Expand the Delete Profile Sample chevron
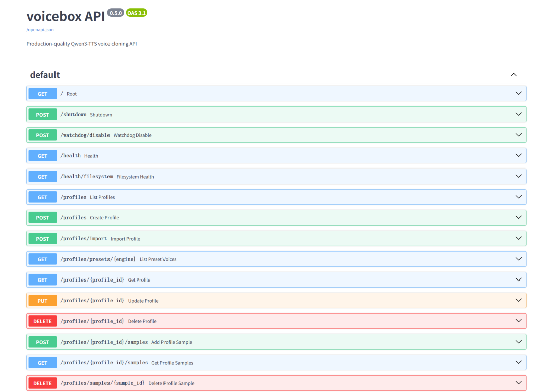 pyautogui.click(x=518, y=383)
